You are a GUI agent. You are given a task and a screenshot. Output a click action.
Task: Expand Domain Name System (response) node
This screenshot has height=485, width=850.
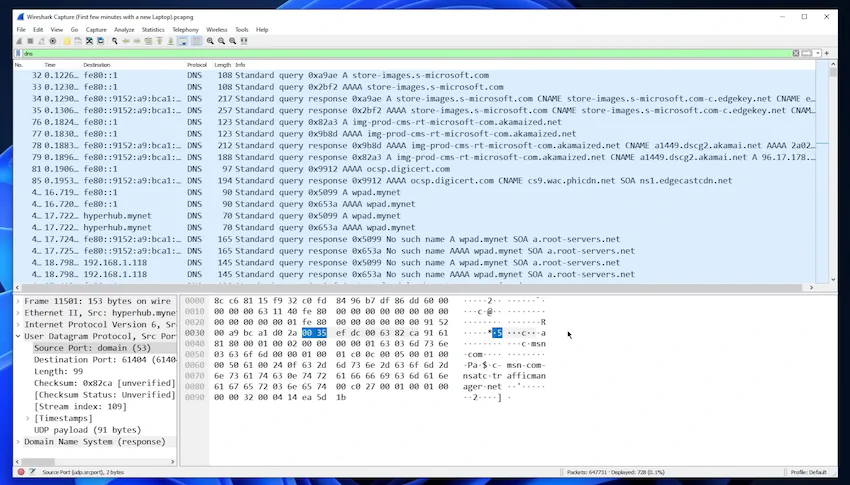[x=18, y=441]
